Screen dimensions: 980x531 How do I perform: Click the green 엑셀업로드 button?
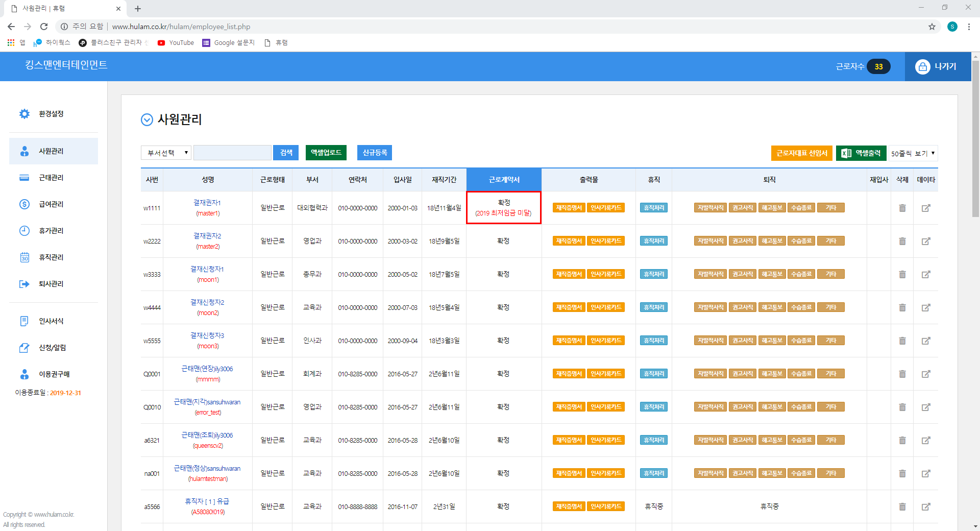pos(326,153)
